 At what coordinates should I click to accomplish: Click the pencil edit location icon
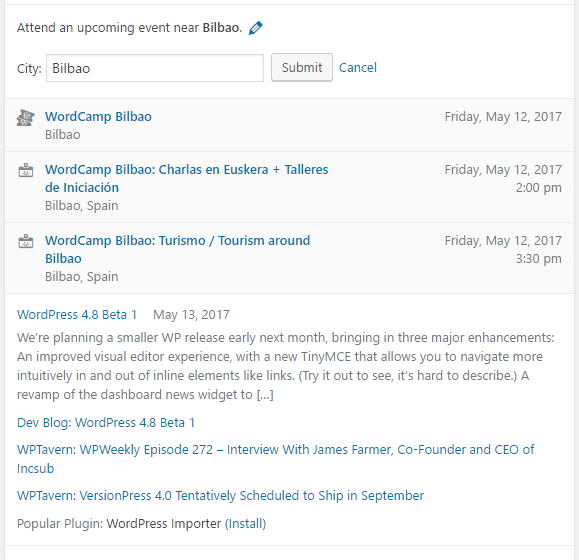(256, 28)
